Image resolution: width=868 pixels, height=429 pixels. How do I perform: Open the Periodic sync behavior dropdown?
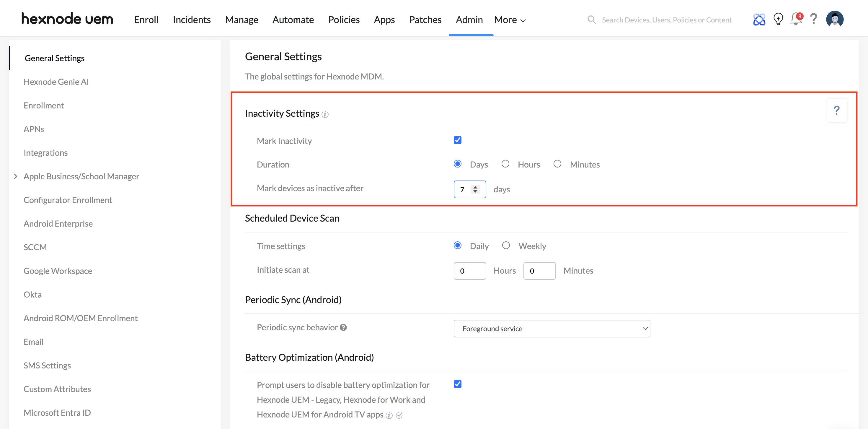pos(552,329)
